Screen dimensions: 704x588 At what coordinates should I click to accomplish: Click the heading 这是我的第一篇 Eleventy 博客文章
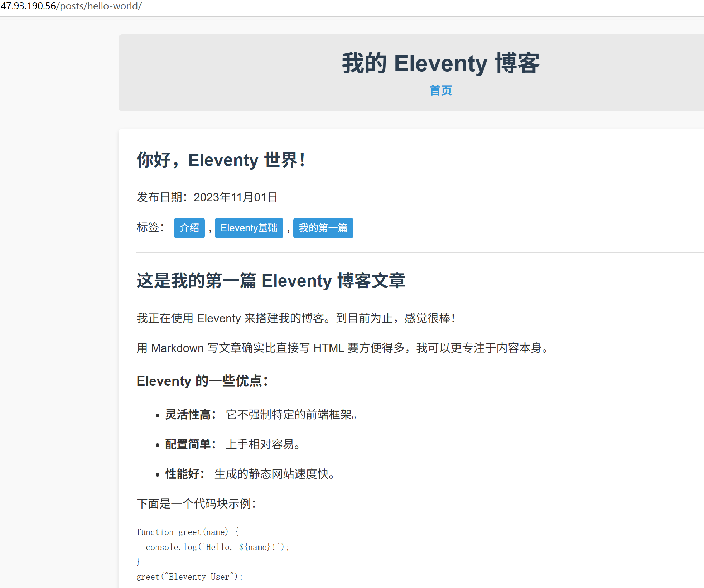click(271, 280)
